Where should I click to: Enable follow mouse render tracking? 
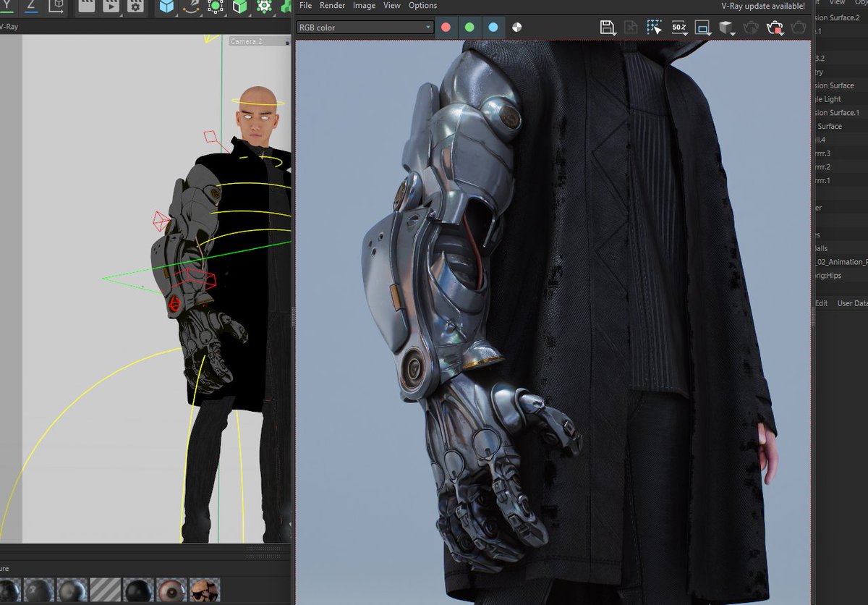point(655,27)
